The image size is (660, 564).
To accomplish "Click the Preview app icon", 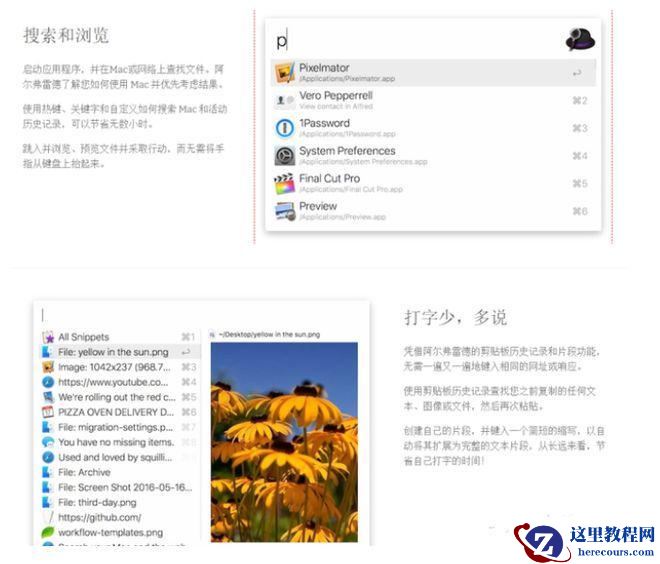I will click(285, 211).
